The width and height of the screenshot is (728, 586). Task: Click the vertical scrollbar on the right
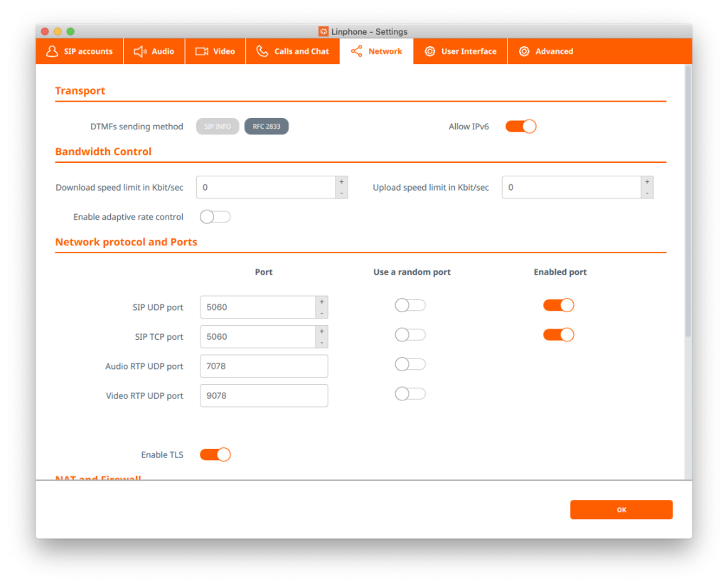tap(687, 199)
